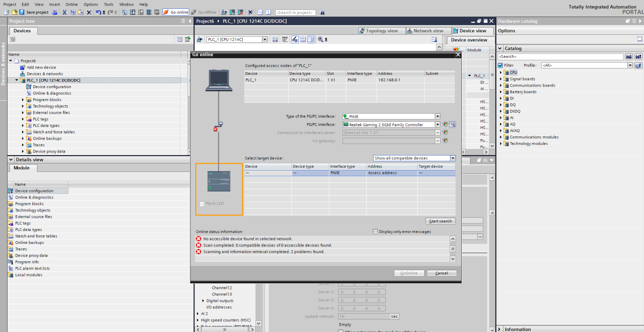Image resolution: width=644 pixels, height=332 pixels.
Task: Select the PLC tags tree item
Action: [41, 119]
